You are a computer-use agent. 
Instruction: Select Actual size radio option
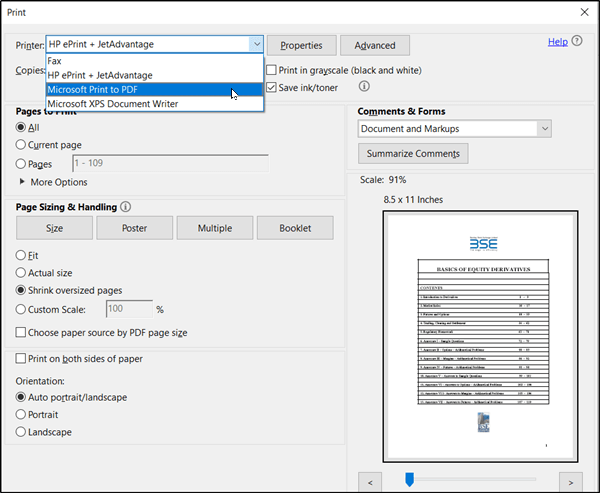21,273
